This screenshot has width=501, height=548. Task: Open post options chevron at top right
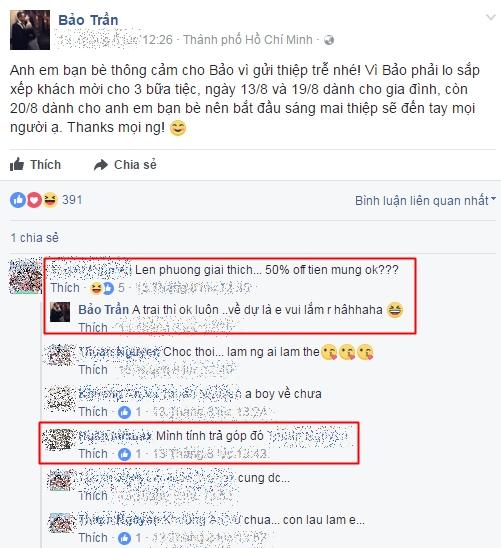pos(491,17)
